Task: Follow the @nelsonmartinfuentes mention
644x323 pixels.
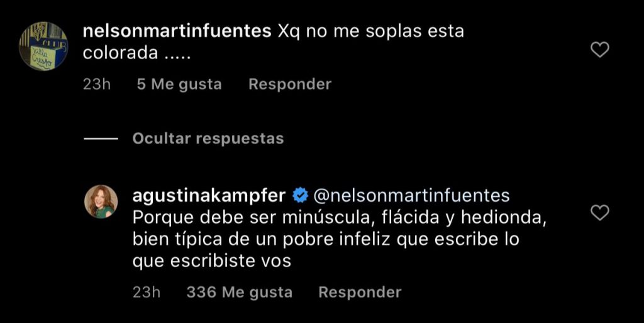Action: pos(411,195)
